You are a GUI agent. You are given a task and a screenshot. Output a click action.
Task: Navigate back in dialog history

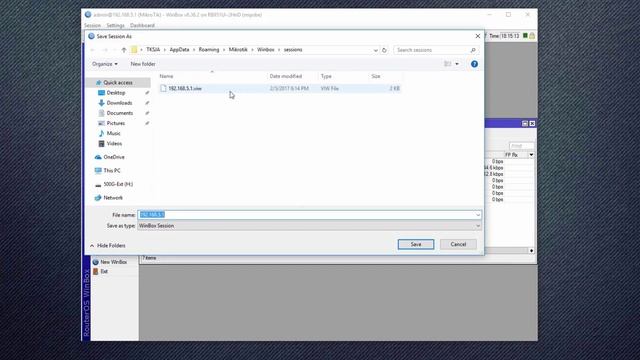[93, 50]
